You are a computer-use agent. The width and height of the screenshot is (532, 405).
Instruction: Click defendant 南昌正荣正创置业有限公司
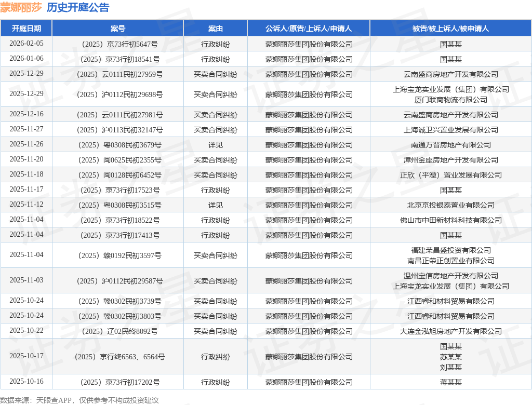click(450, 261)
